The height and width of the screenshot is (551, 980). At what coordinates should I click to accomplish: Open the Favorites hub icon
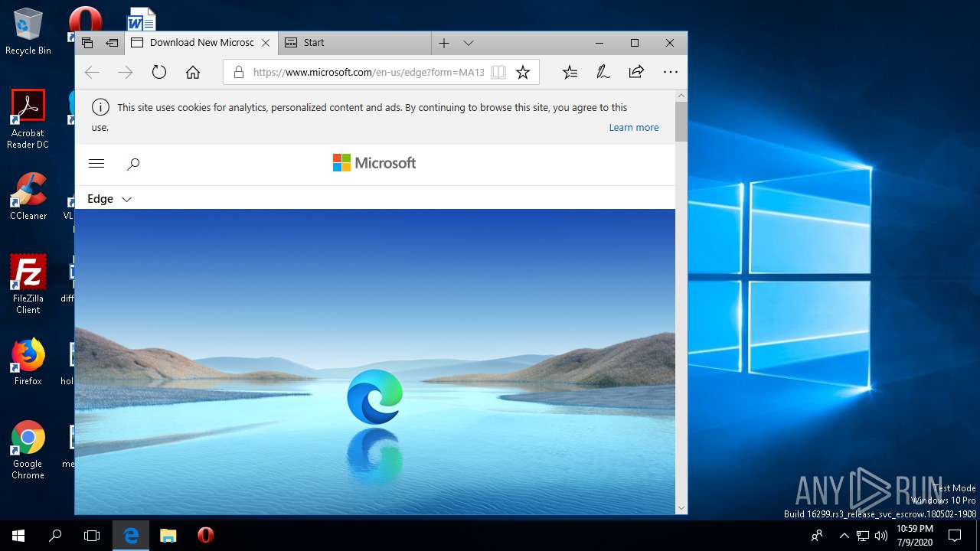pos(570,73)
